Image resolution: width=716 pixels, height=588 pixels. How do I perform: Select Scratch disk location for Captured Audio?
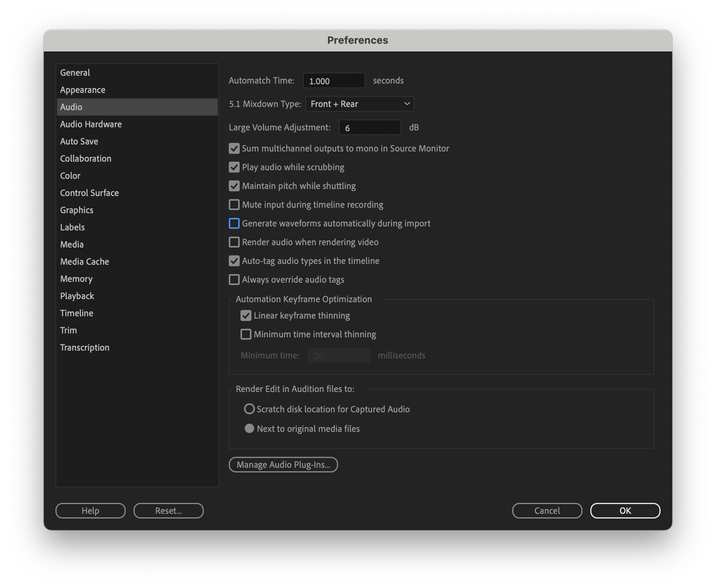pos(249,409)
